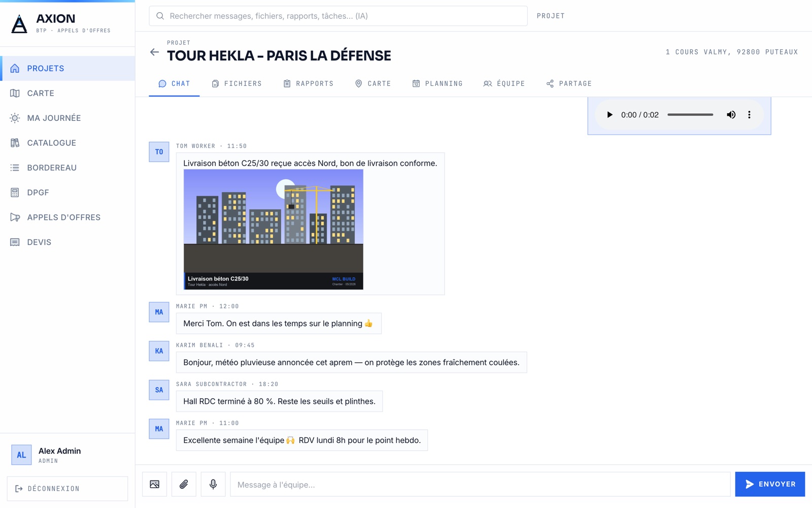Open audio player more options menu
Viewport: 812px width, 508px height.
click(x=749, y=115)
